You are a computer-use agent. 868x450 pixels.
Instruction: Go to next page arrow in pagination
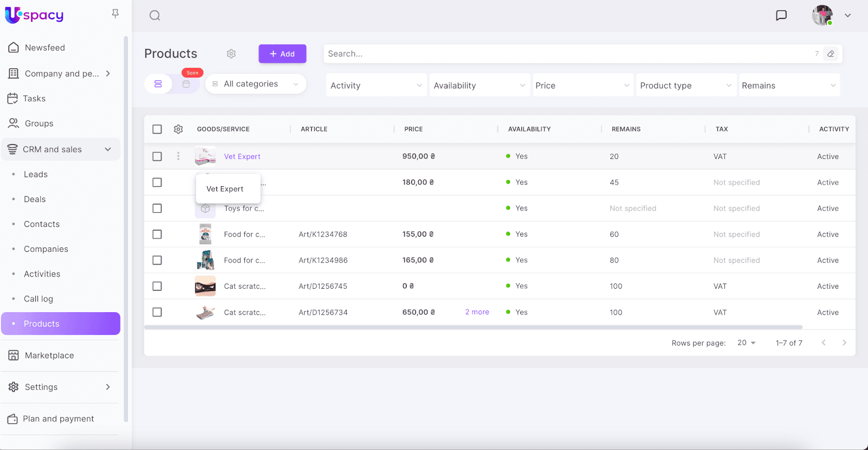click(844, 343)
